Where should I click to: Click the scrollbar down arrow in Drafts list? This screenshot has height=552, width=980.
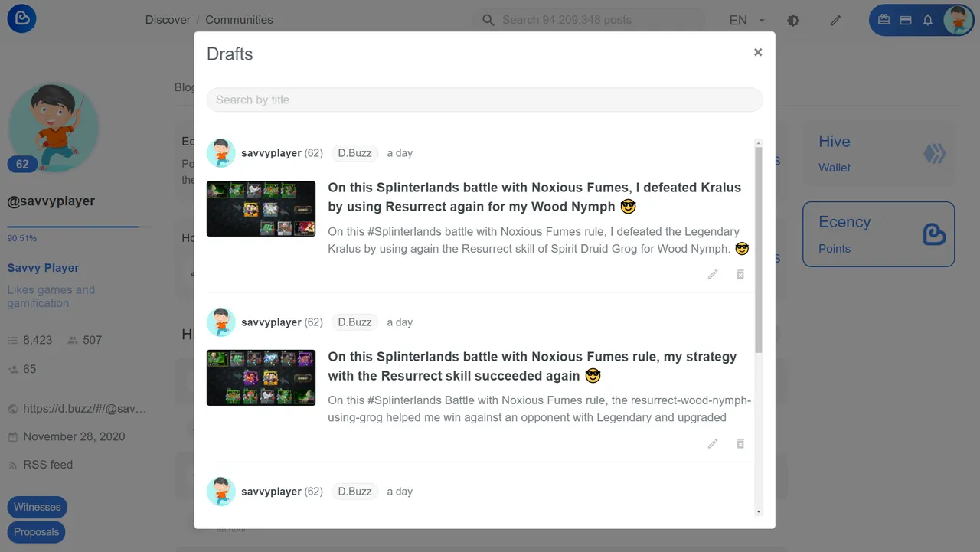(759, 511)
